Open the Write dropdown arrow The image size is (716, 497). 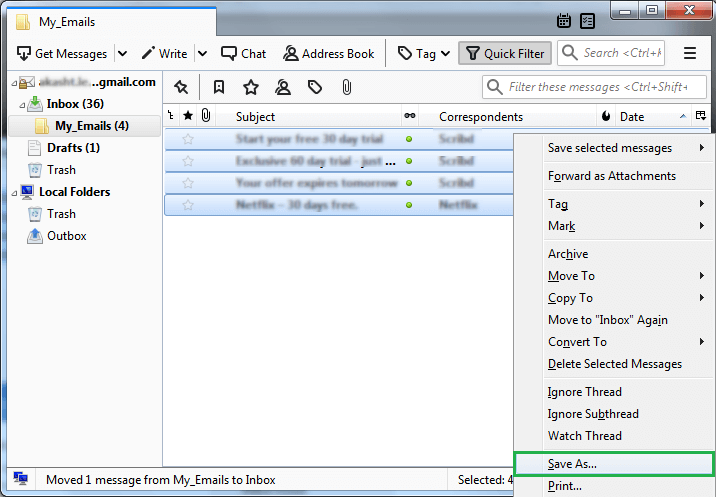[x=202, y=53]
